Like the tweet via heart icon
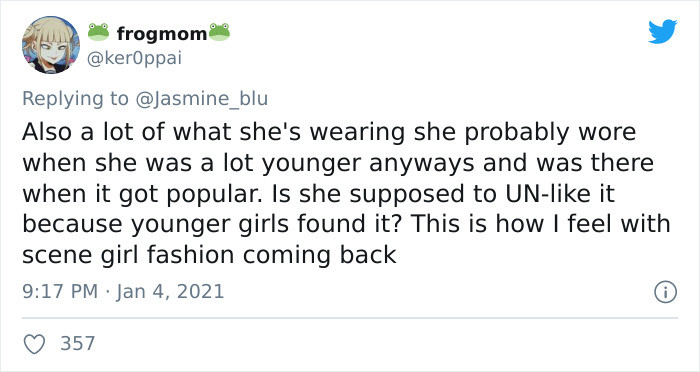This screenshot has height=372, width=700. [x=34, y=344]
